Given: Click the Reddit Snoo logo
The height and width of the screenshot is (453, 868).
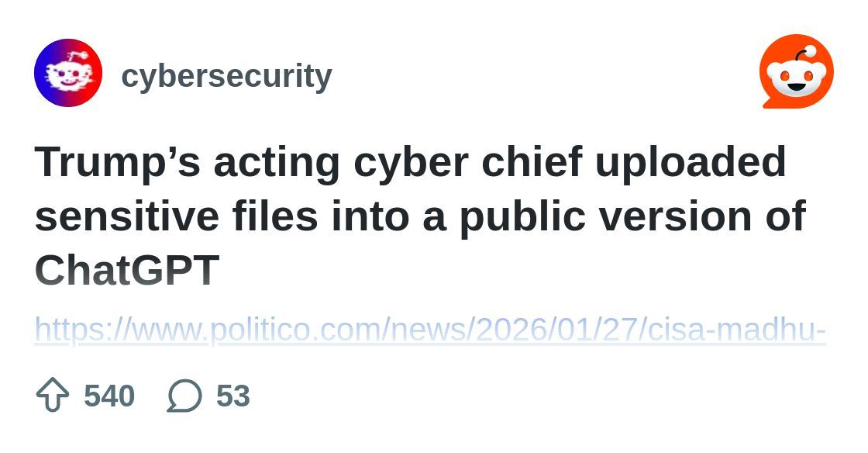Looking at the screenshot, I should pos(796,71).
